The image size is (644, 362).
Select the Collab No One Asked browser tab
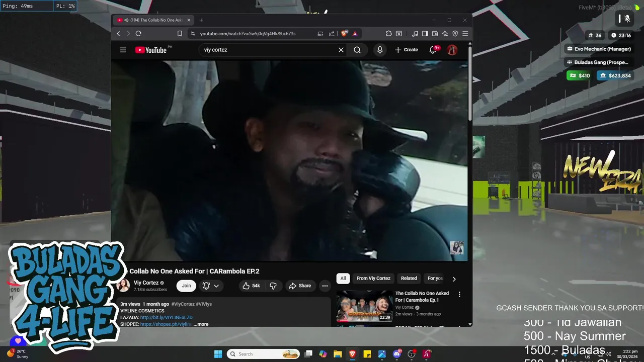(x=153, y=20)
